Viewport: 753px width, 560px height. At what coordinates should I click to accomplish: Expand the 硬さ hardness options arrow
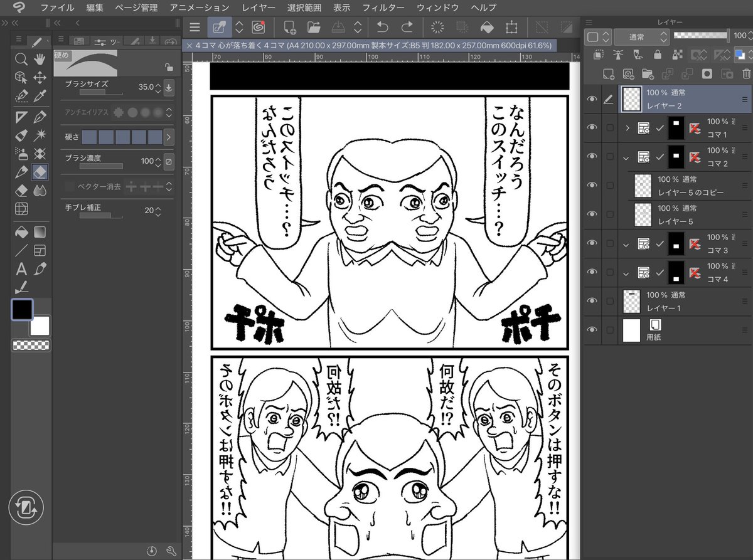(169, 136)
